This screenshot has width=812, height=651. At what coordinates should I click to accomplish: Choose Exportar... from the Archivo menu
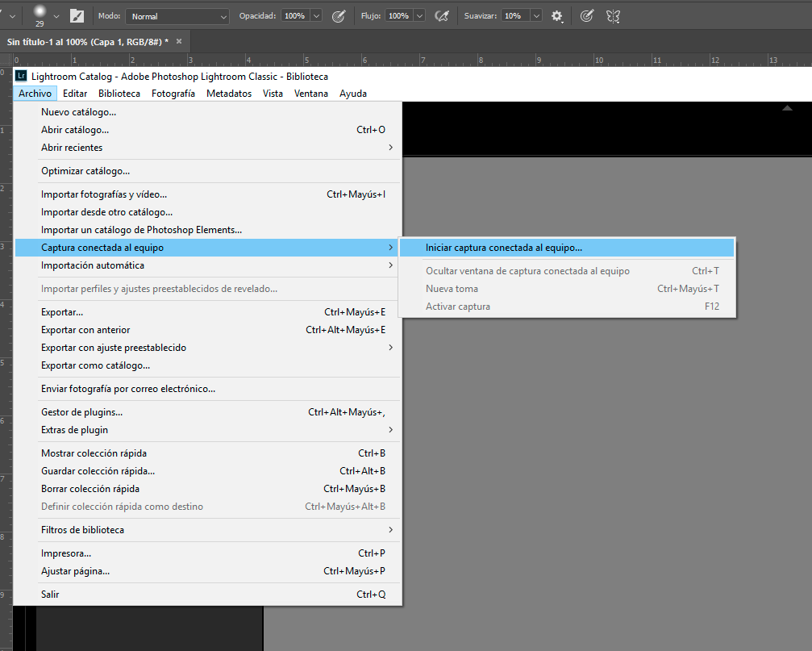[208, 311]
